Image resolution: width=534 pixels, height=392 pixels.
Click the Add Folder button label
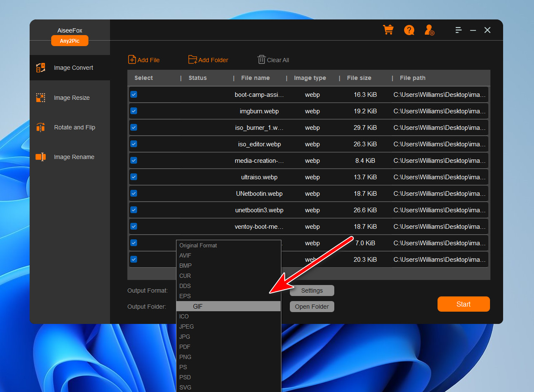213,60
